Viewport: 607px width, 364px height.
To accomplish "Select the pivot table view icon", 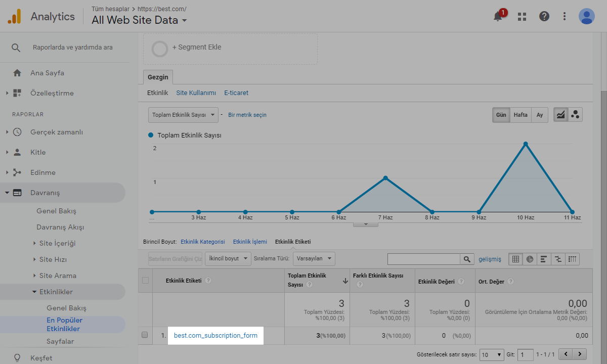I will pos(573,259).
